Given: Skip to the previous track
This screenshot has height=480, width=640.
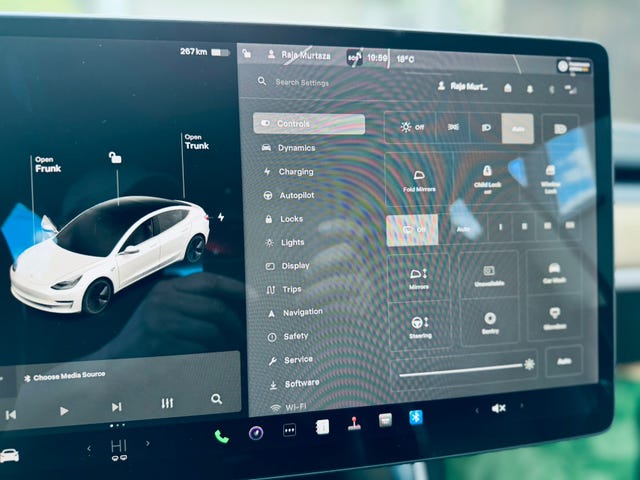Looking at the screenshot, I should pos(11,415).
